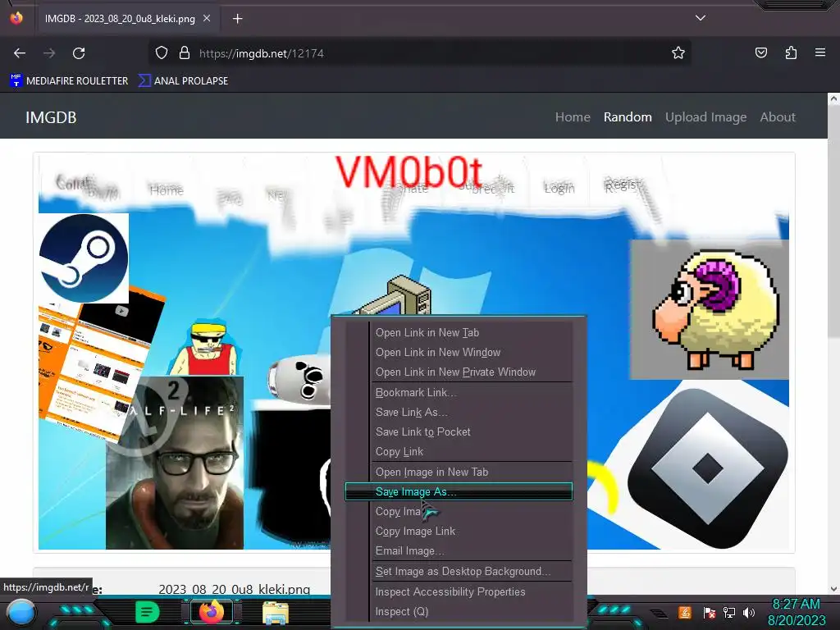Select Inspect Accessibility Properties
Image resolution: width=840 pixels, height=630 pixels.
pyautogui.click(x=459, y=592)
